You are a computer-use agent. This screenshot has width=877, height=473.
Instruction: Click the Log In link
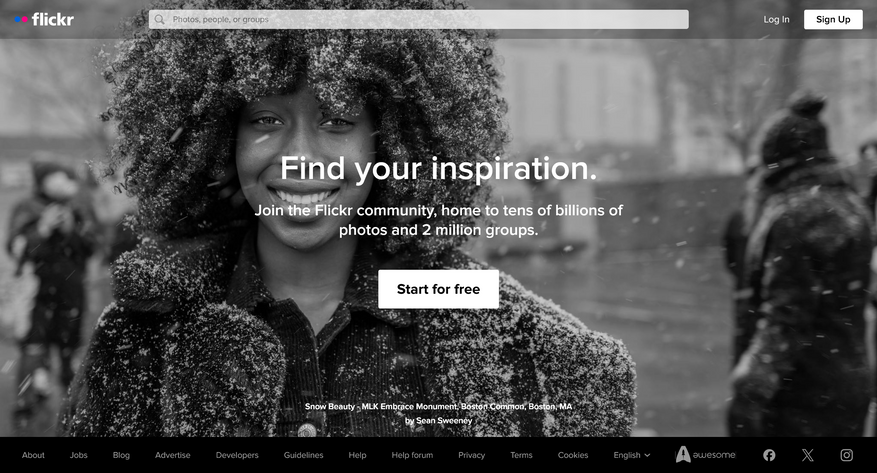click(776, 20)
